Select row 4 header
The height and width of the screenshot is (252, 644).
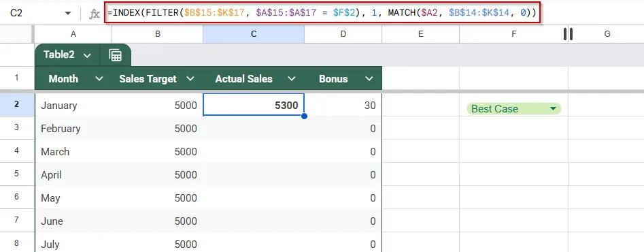[x=17, y=151]
